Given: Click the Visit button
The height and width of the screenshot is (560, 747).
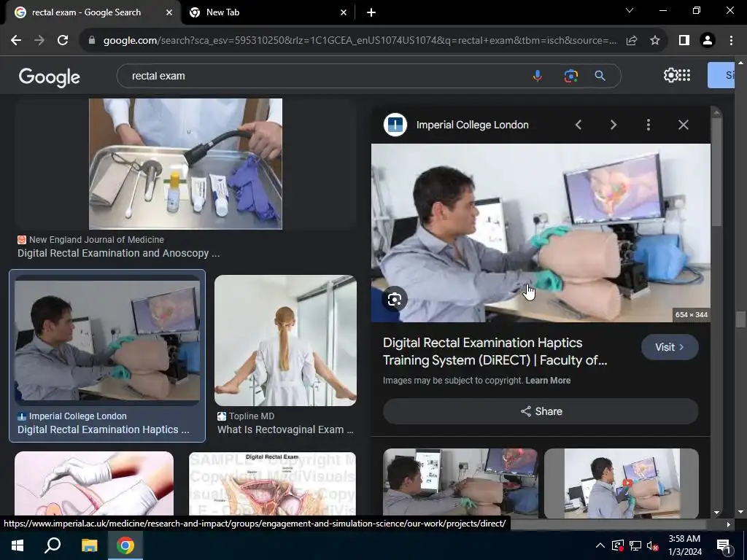Looking at the screenshot, I should point(670,347).
